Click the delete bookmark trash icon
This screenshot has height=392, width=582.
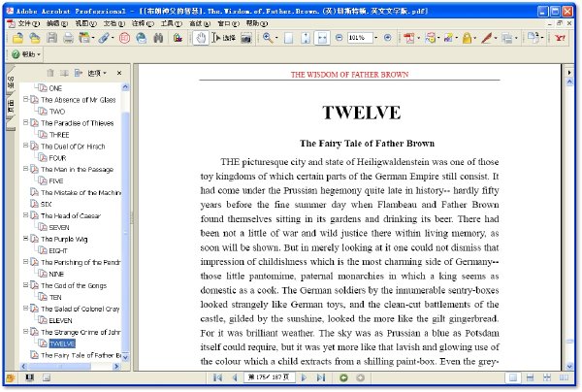pos(50,73)
